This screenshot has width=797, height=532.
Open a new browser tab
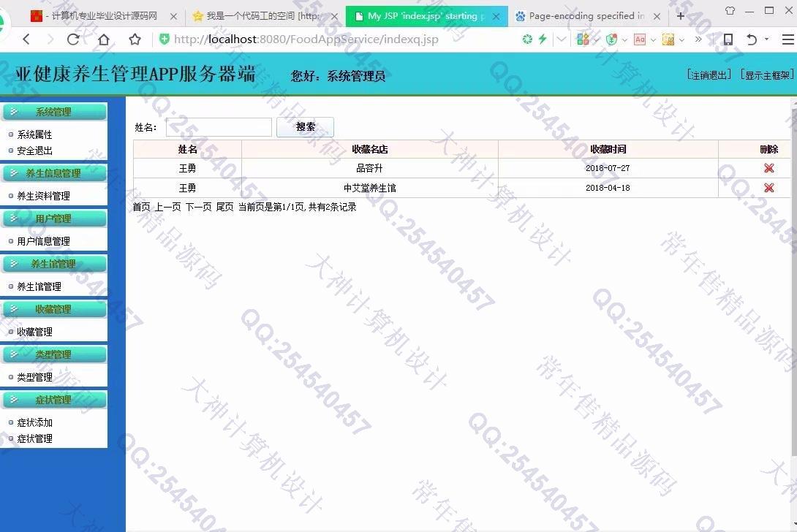tap(680, 16)
